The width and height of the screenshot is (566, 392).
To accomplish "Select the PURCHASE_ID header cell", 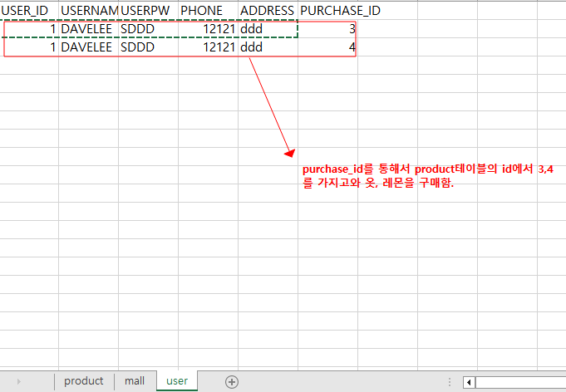I will pos(327,11).
